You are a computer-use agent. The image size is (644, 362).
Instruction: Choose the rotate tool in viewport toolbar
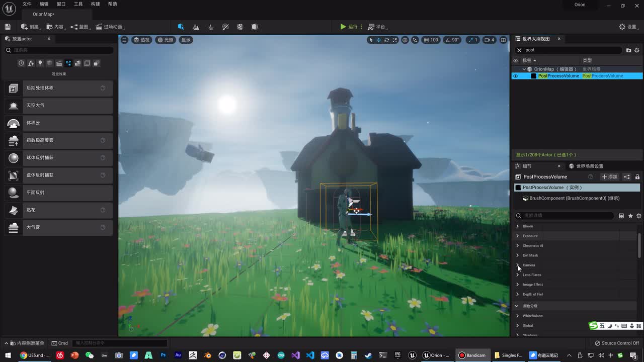click(387, 40)
